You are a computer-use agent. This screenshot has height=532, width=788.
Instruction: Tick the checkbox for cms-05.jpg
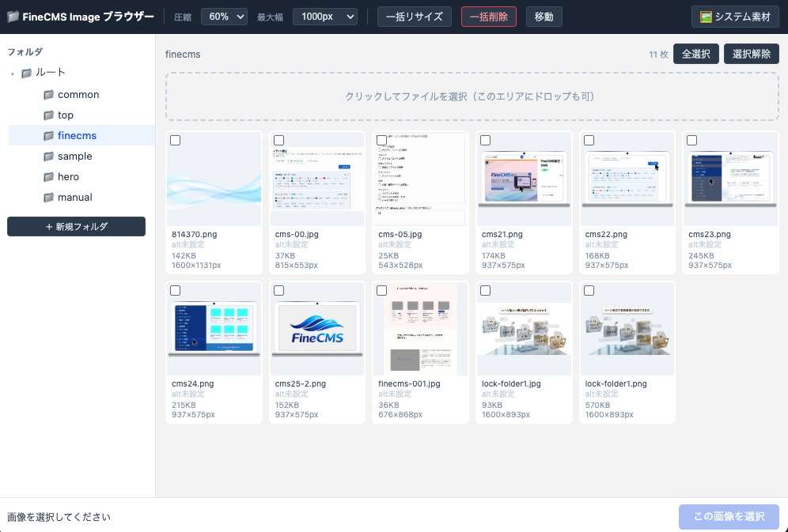pos(382,141)
